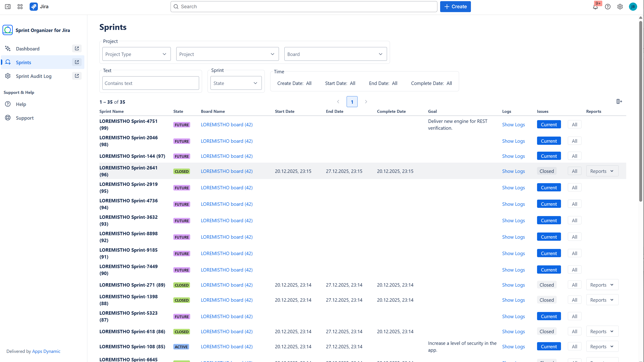Expand the sprint State dropdown
Viewport: 644px width, 362px height.
point(236,83)
